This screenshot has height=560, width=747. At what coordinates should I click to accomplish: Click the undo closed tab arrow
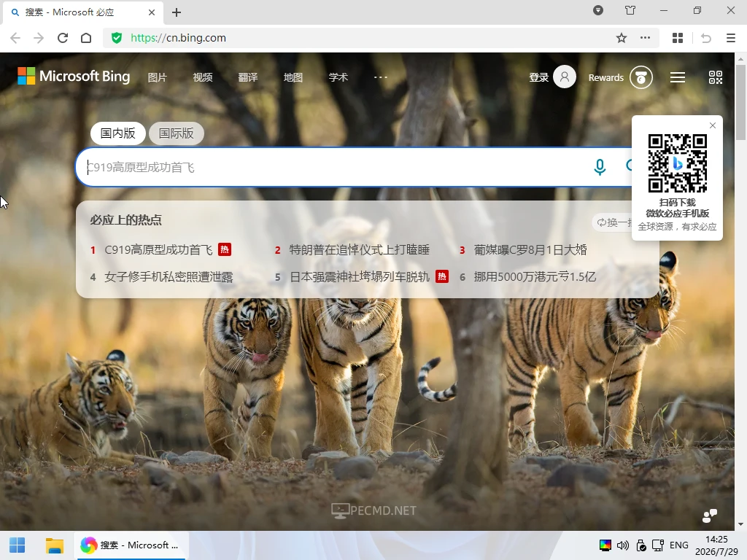[x=706, y=38]
